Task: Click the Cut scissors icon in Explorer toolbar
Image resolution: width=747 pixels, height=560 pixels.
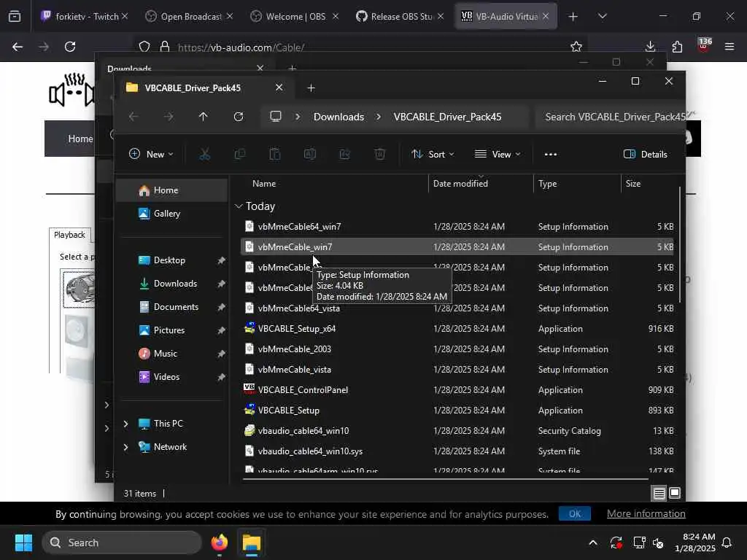Action: 204,154
